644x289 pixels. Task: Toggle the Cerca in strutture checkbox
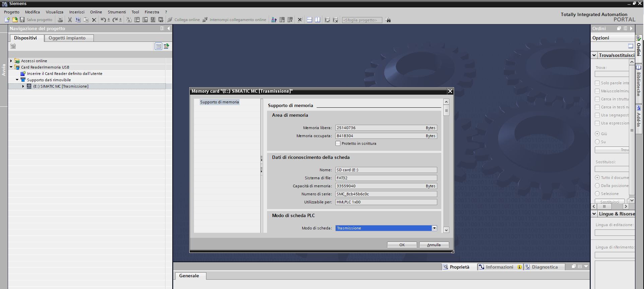(597, 99)
